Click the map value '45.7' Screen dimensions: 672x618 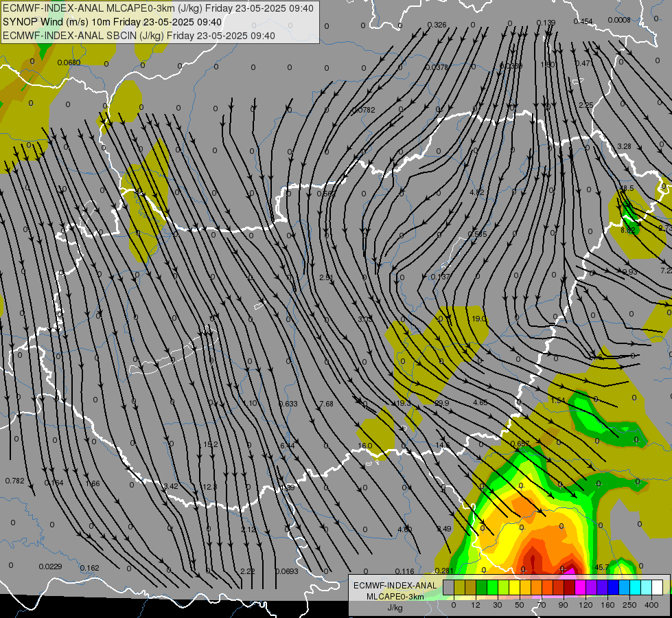[602, 567]
